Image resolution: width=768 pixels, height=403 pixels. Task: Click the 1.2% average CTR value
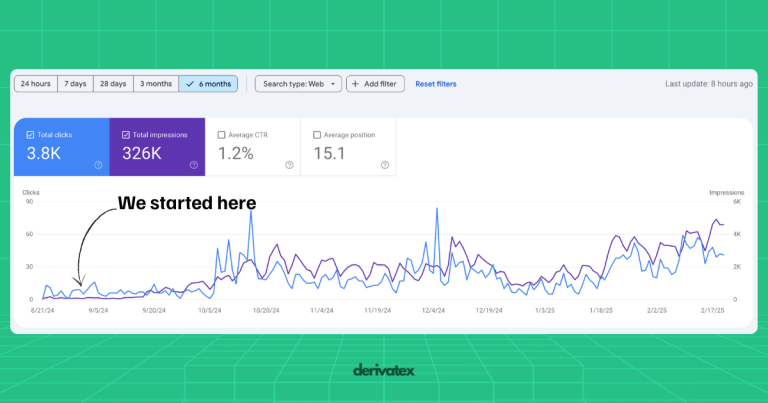236,153
